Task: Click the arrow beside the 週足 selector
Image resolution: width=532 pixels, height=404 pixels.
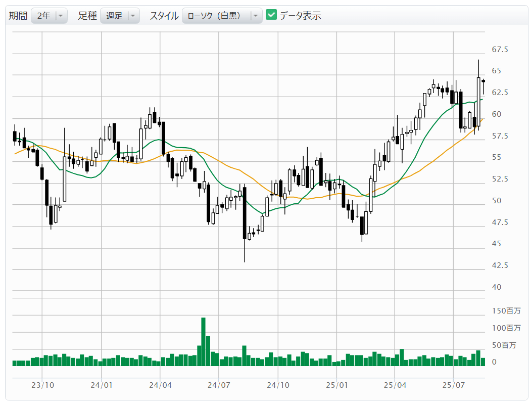Action: 133,16
